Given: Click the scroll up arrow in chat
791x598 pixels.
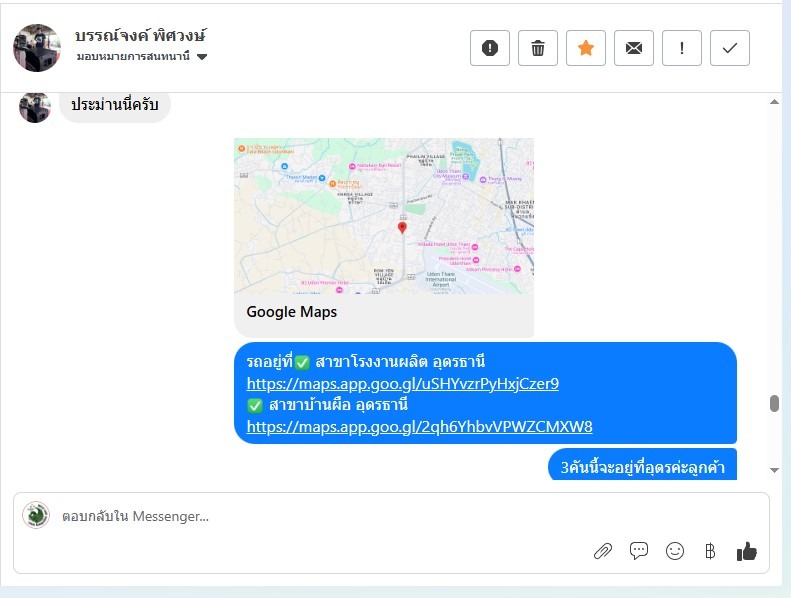Looking at the screenshot, I should [x=774, y=102].
